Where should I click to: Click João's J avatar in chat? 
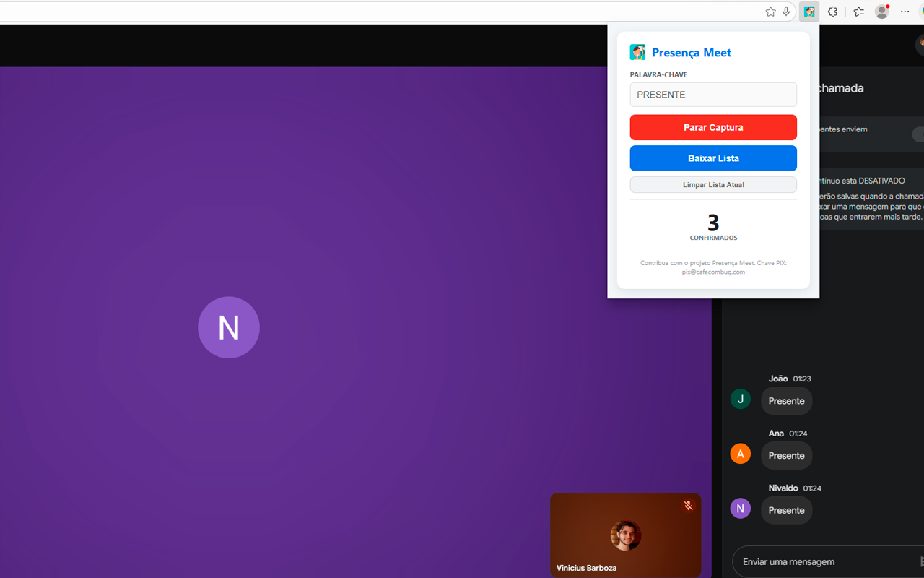click(740, 399)
